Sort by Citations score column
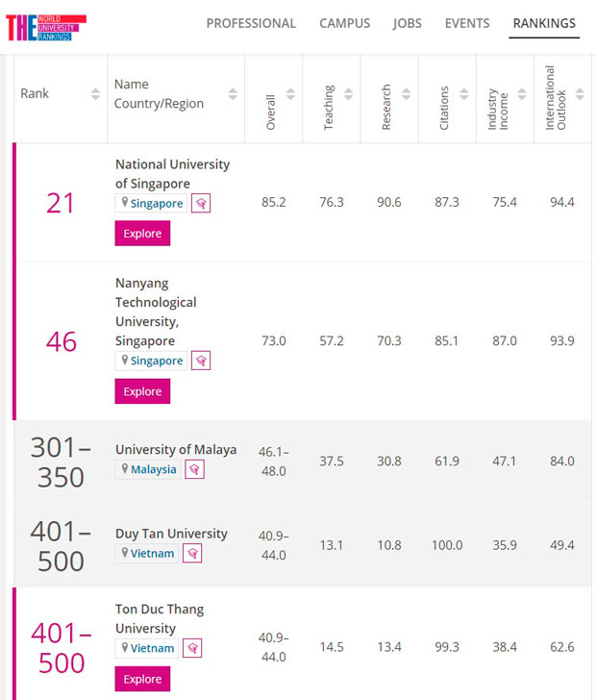Screen dimensions: 596x700 pyautogui.click(x=463, y=94)
